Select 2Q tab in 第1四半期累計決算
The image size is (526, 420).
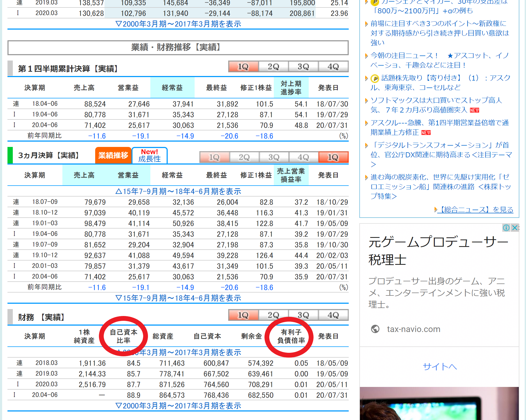pos(273,67)
